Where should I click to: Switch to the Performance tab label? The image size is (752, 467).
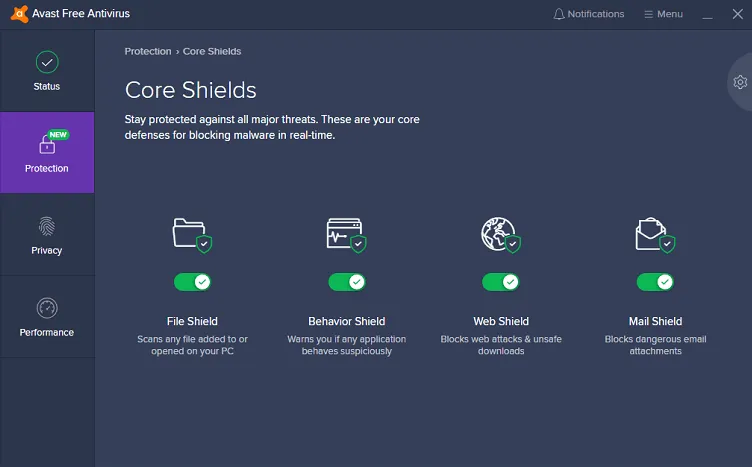(x=47, y=332)
